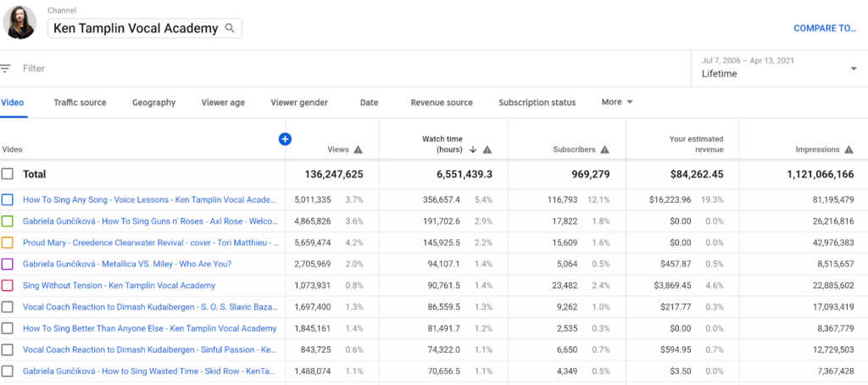Image resolution: width=868 pixels, height=385 pixels.
Task: Click the Watch time sort arrow
Action: pos(473,149)
